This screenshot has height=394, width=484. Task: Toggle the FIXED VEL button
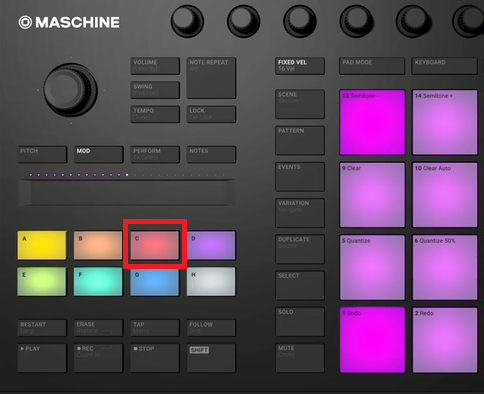tap(300, 66)
